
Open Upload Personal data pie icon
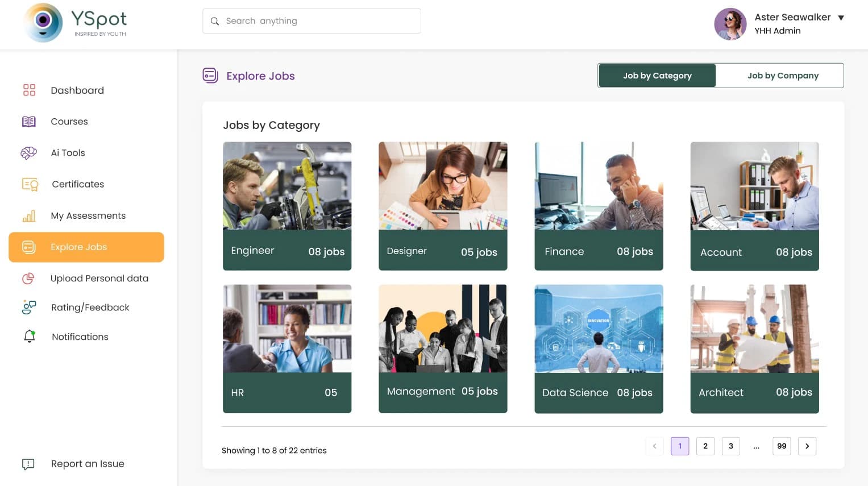pos(28,279)
